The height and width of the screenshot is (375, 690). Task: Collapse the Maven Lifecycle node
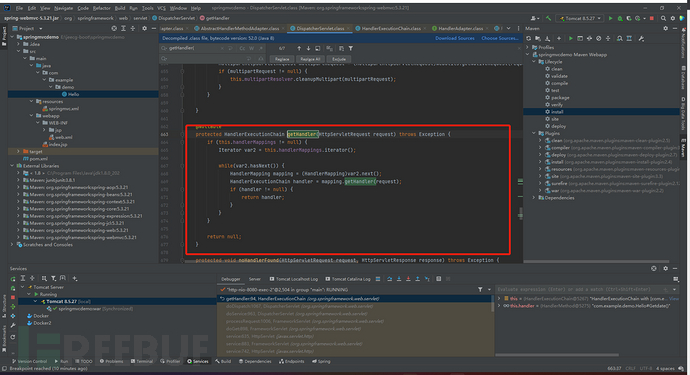534,62
